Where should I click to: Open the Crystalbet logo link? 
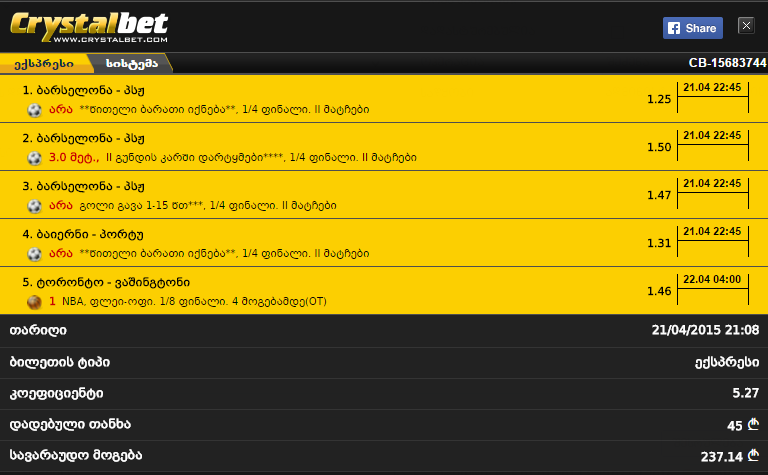pos(89,27)
